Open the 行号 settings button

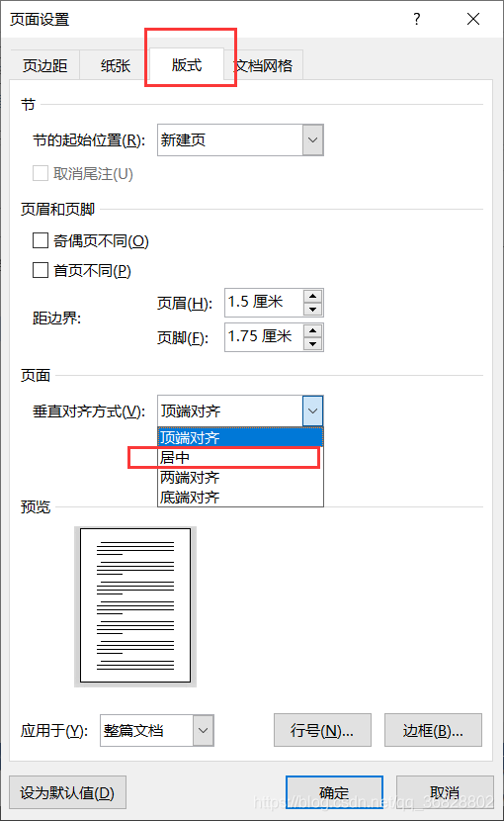pos(322,730)
